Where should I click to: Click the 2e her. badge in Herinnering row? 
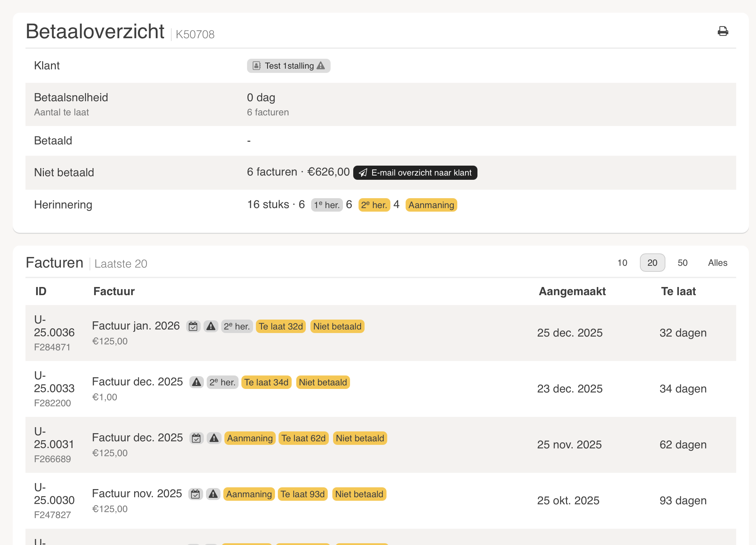click(x=374, y=205)
